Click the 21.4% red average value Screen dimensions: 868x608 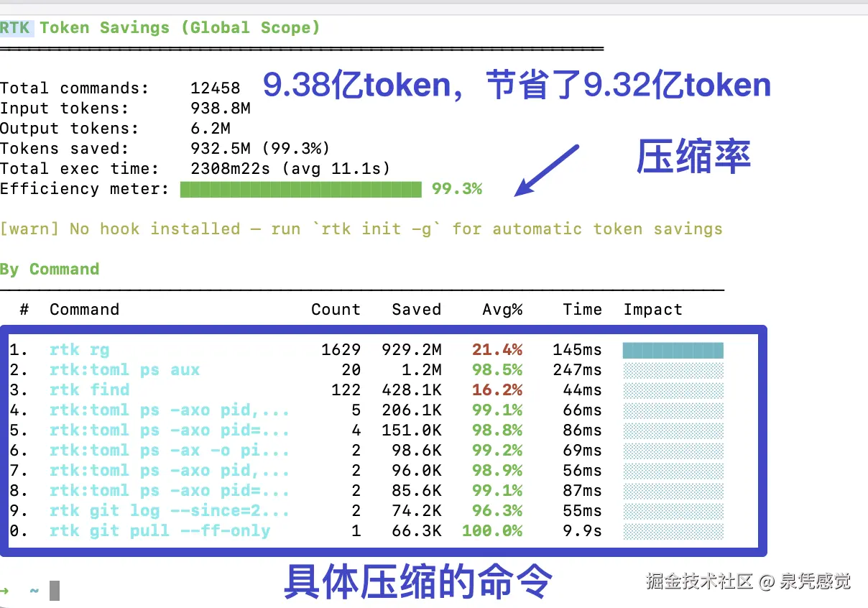[497, 350]
